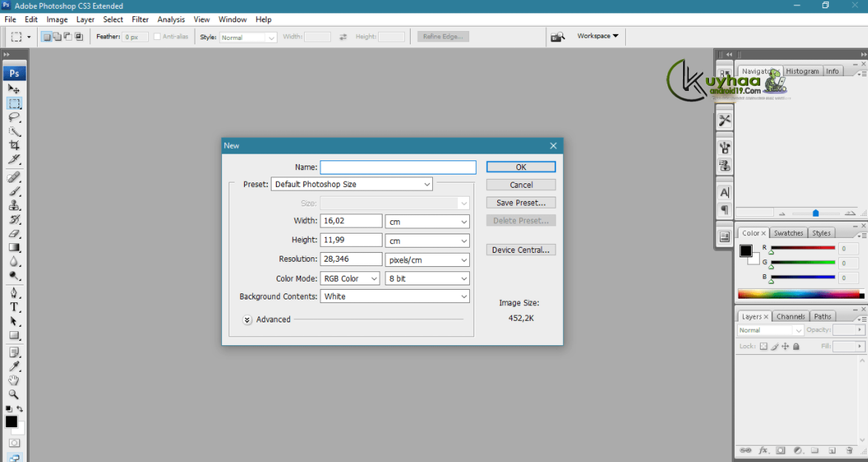Screen dimensions: 868x462
Task: Select the Eyedropper tool
Action: point(14,367)
